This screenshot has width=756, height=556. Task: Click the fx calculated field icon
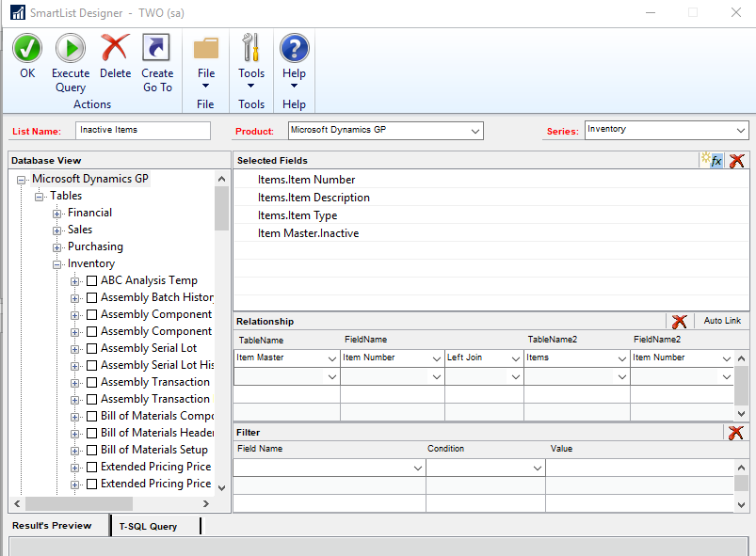[x=712, y=160]
